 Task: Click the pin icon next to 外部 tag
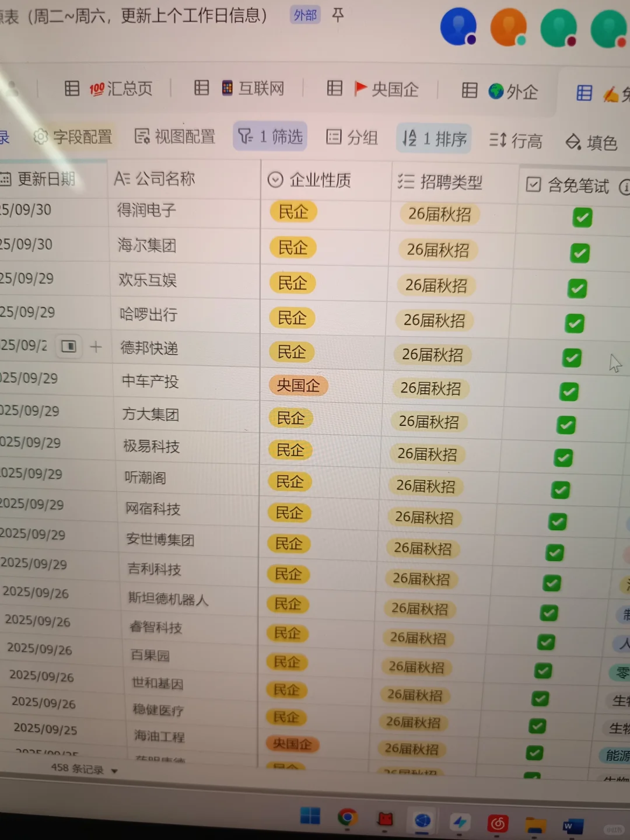[338, 15]
